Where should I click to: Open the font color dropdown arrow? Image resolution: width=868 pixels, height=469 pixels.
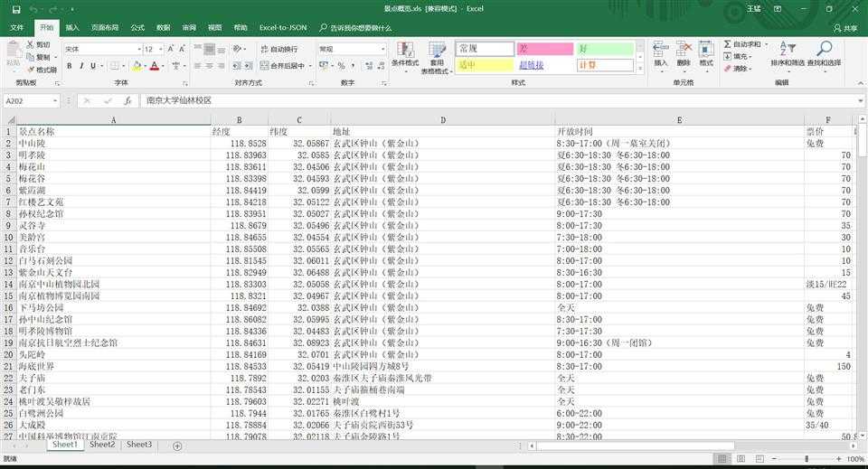[x=165, y=66]
